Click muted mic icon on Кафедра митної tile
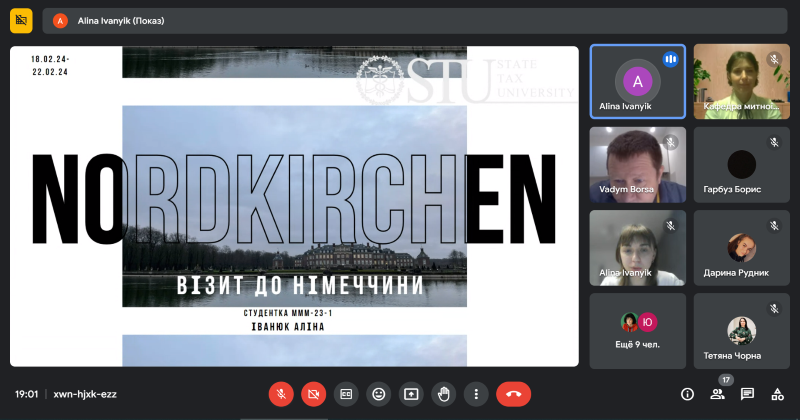The height and width of the screenshot is (420, 800). [774, 59]
